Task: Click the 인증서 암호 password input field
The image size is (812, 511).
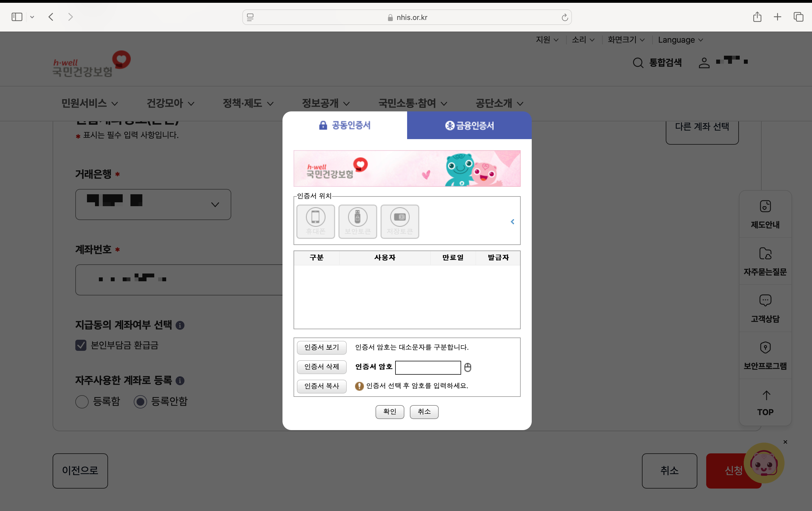Action: pyautogui.click(x=428, y=367)
